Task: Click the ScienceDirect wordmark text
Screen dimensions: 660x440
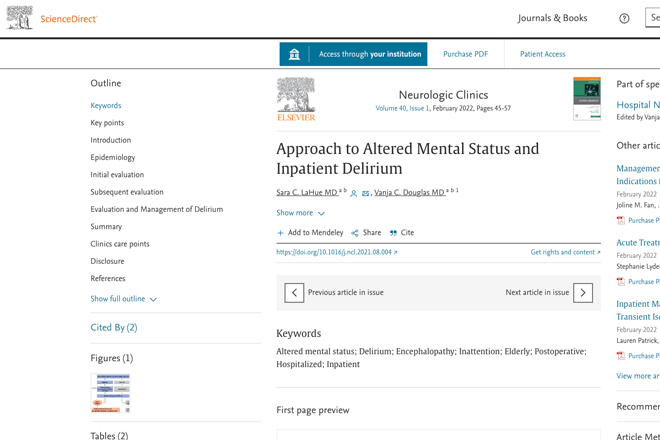Action: click(69, 19)
